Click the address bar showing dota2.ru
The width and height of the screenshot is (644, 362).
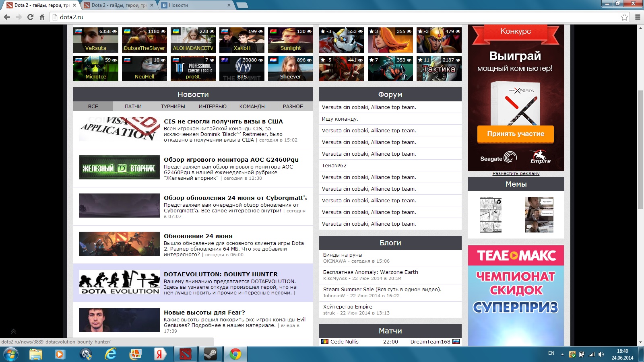pyautogui.click(x=322, y=17)
